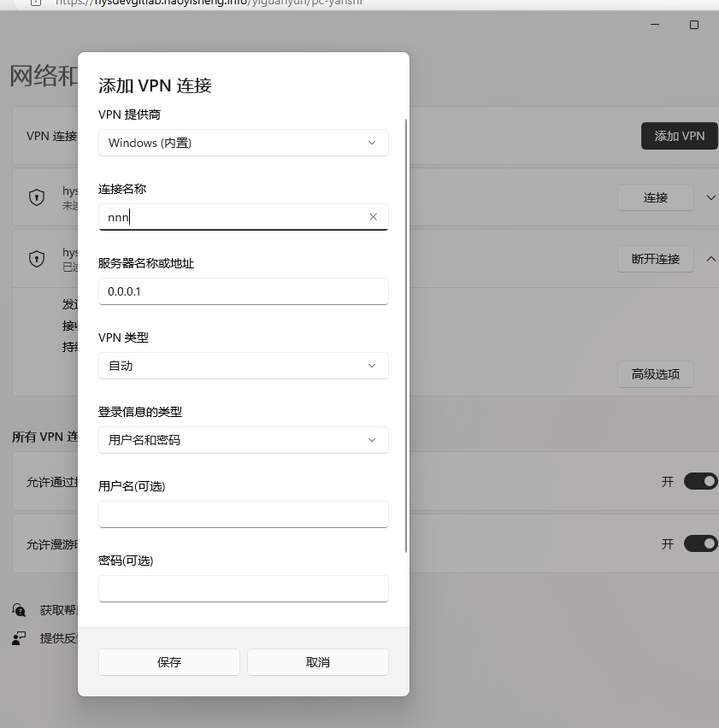Image resolution: width=719 pixels, height=728 pixels.
Task: Open the VPN provider dropdown
Action: 244,143
